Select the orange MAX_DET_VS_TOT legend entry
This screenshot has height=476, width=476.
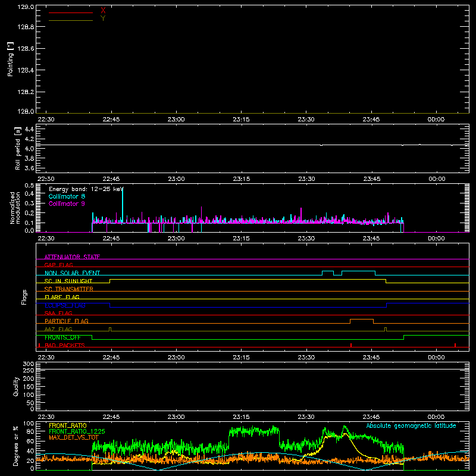(x=74, y=437)
